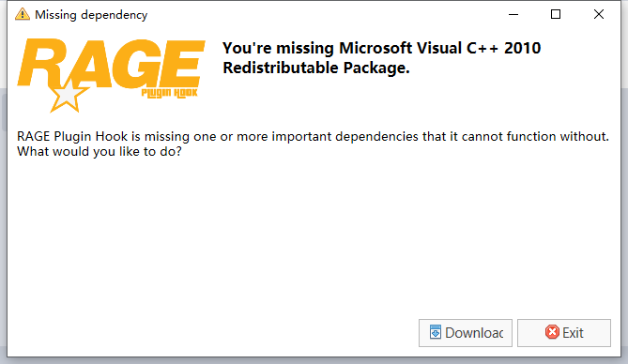Viewport: 628px width, 364px height.
Task: Close the Missing dependency dialog
Action: tap(599, 14)
